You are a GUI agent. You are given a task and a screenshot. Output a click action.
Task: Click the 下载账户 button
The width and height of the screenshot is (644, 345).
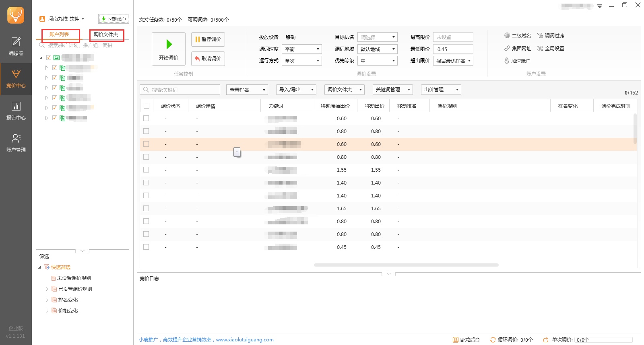pos(114,19)
